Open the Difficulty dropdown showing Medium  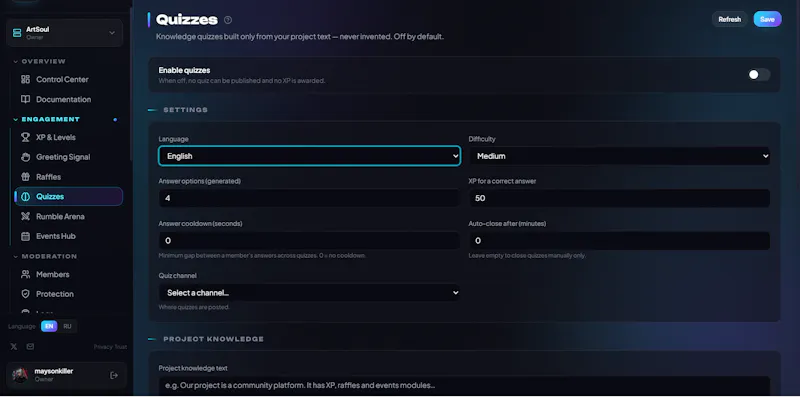coord(619,156)
